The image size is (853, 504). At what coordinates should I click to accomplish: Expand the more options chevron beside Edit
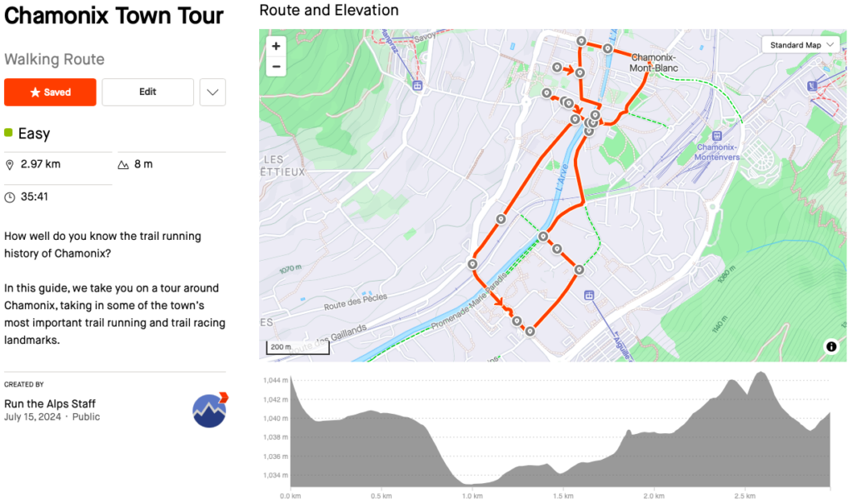(x=212, y=92)
